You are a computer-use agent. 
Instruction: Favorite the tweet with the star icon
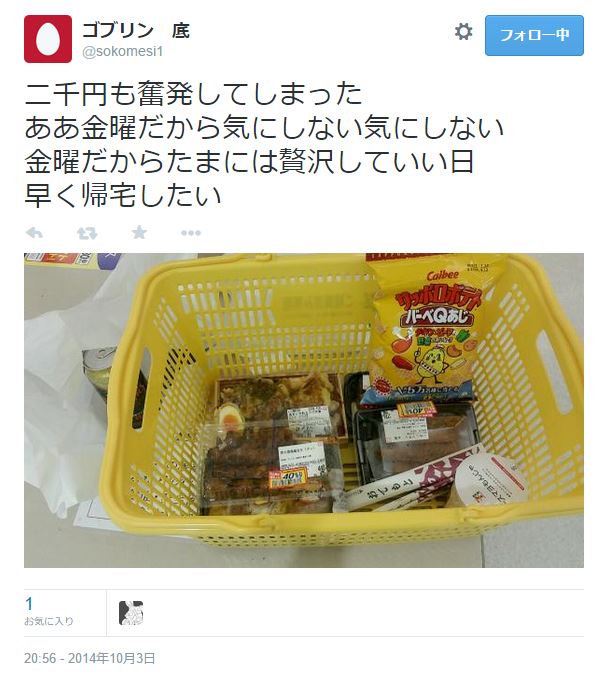[x=139, y=233]
